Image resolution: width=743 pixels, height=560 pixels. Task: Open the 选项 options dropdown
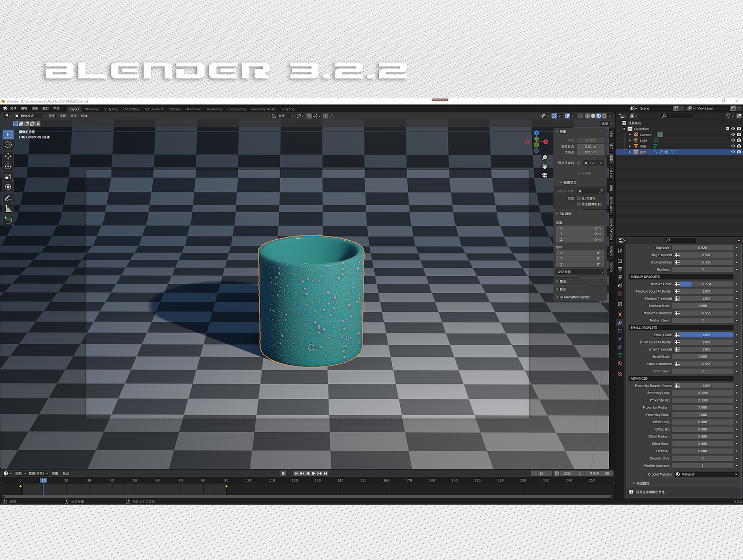pyautogui.click(x=606, y=124)
